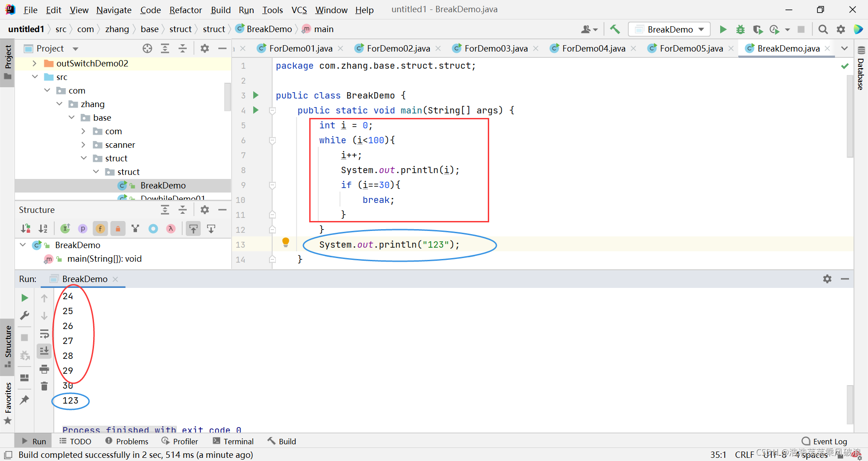
Task: Open the VCS menu
Action: [299, 10]
